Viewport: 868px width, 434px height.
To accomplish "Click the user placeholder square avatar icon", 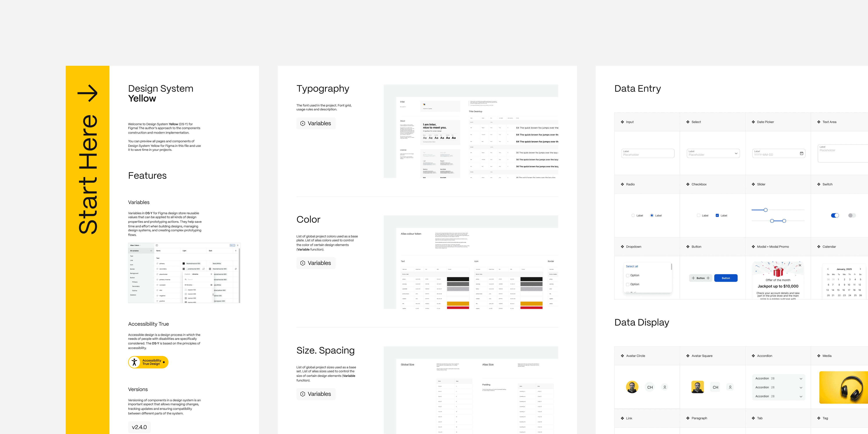I will tap(730, 387).
